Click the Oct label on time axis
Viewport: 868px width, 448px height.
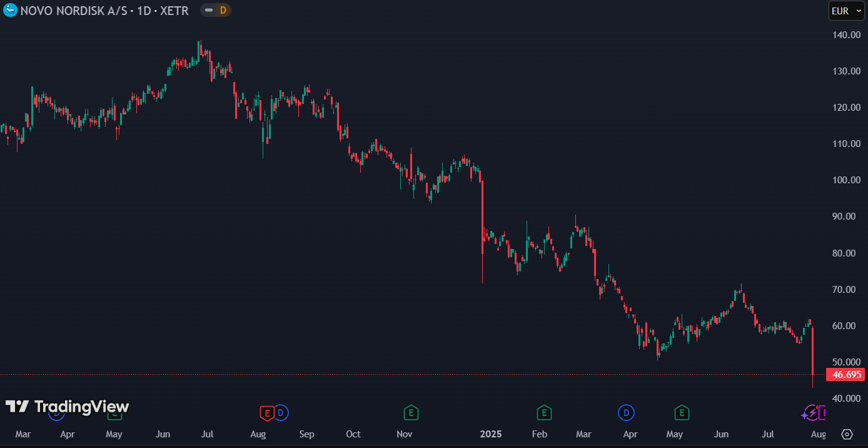point(353,434)
